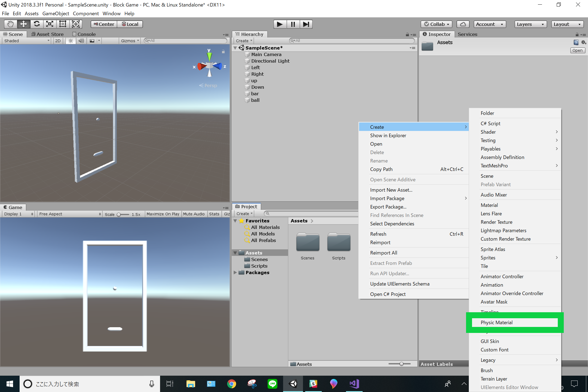
Task: Open the Cloud services icon
Action: point(463,24)
